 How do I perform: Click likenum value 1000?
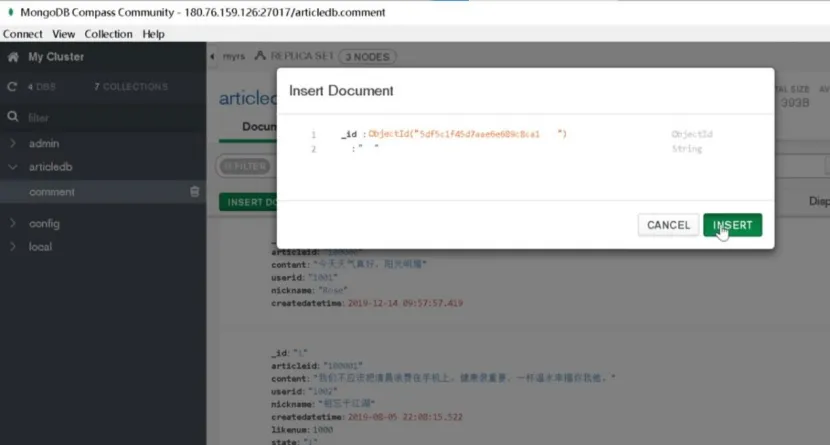(322, 430)
